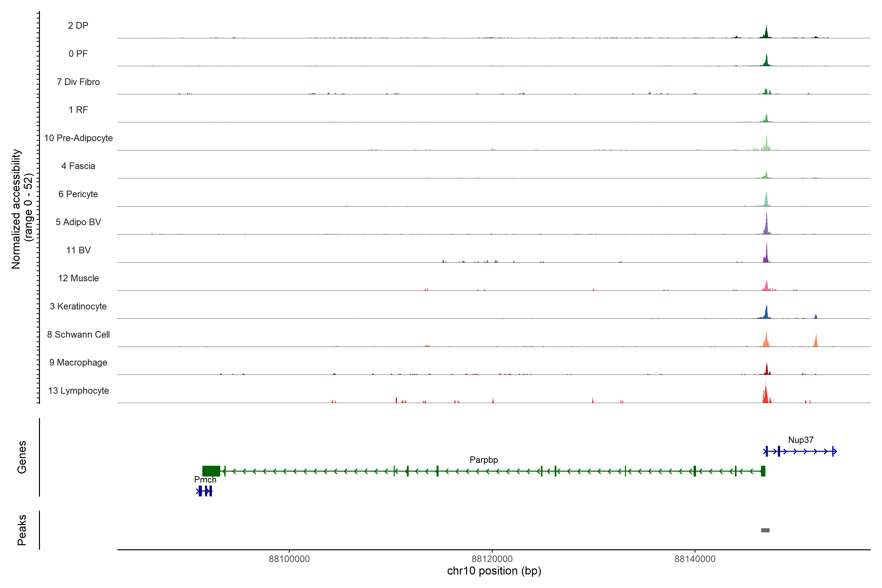The image size is (882, 588).
Task: Click the 88120000 axis tick label
Action: click(492, 559)
